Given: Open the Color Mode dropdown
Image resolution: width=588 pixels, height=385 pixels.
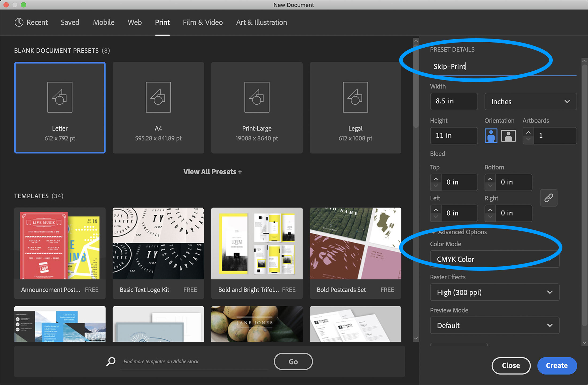Looking at the screenshot, I should pos(494,259).
